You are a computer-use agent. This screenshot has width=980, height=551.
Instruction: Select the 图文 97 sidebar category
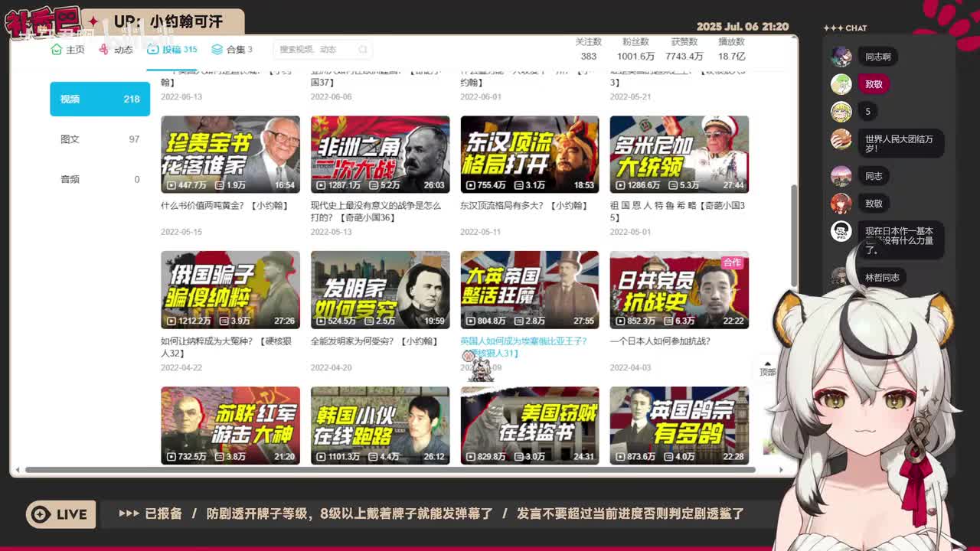(x=100, y=139)
